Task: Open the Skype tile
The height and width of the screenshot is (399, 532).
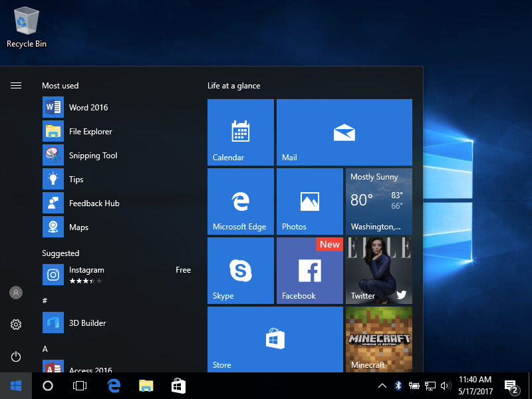Action: coord(241,270)
